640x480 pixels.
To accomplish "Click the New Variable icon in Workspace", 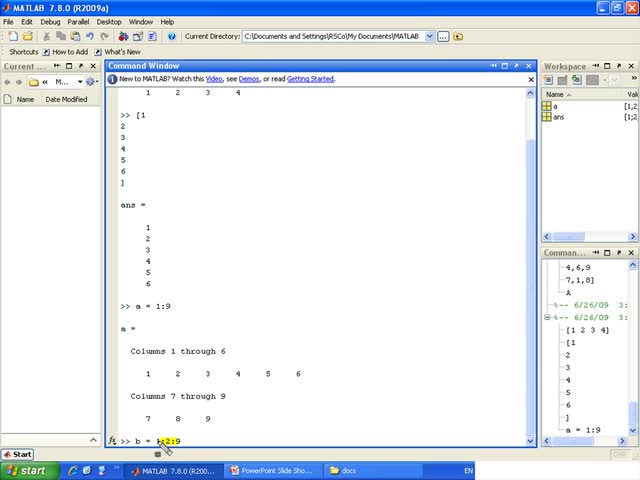I will pyautogui.click(x=548, y=80).
